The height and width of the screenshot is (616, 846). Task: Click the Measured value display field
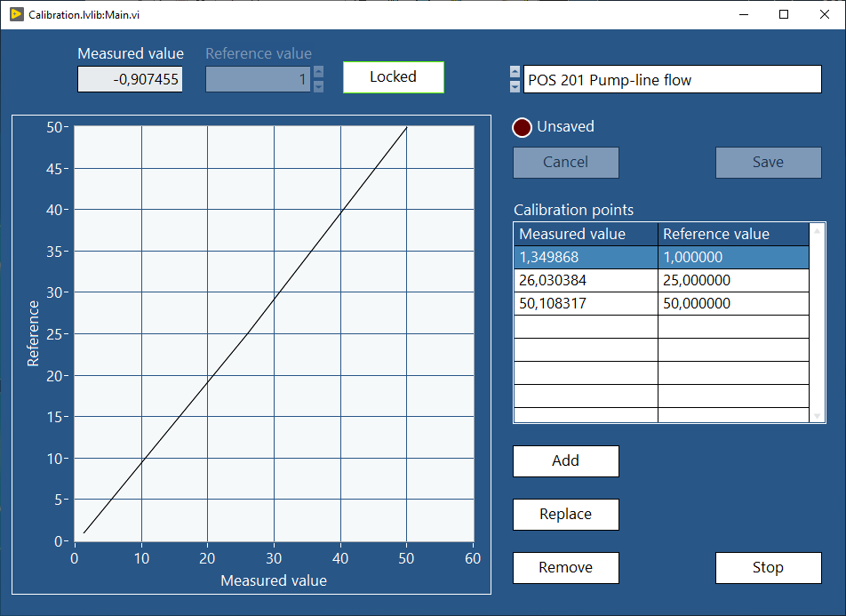(x=130, y=79)
